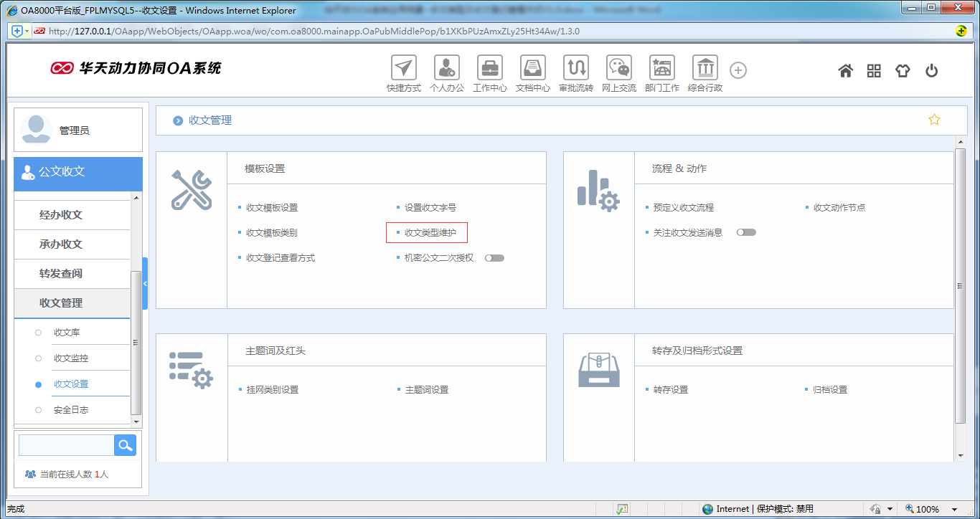Select 收文设置 under 收文管理

[70, 384]
